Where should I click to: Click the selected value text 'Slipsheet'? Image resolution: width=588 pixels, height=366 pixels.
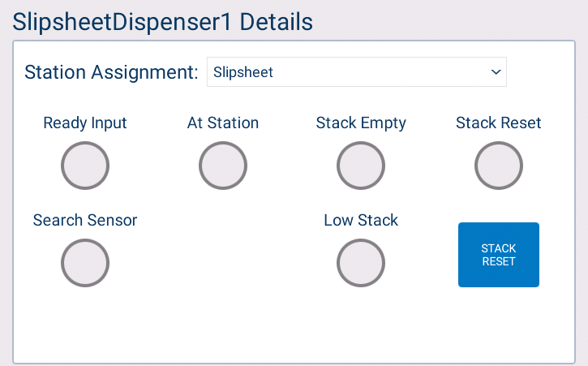[243, 72]
